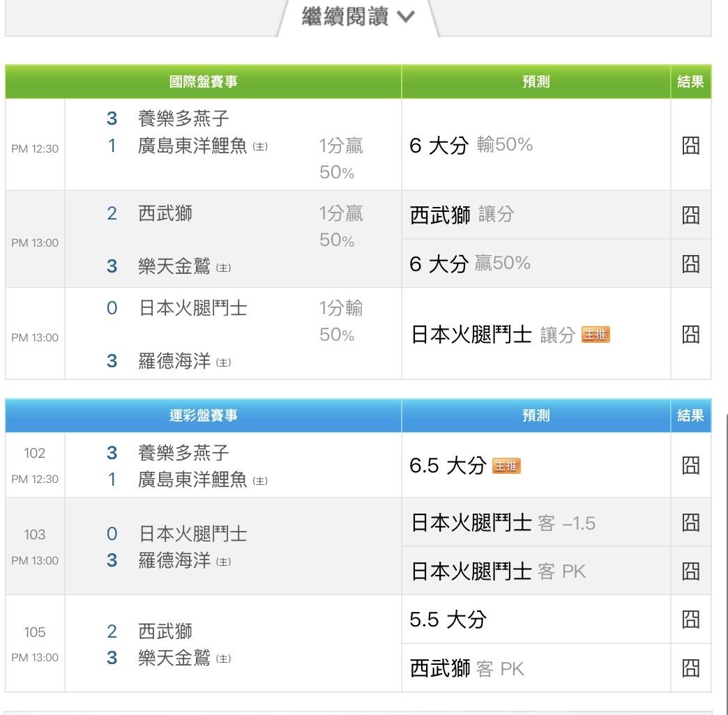Open 樂天金鷲 team in international table

pyautogui.click(x=174, y=267)
